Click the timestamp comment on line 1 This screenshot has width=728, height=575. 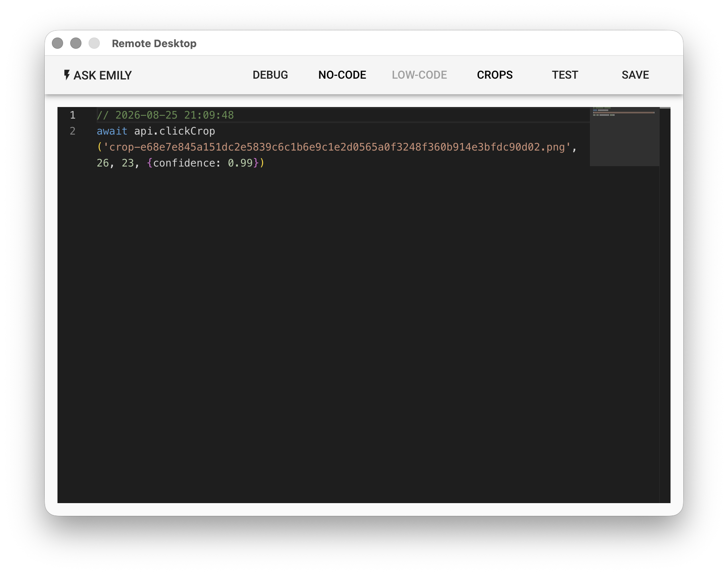point(165,115)
